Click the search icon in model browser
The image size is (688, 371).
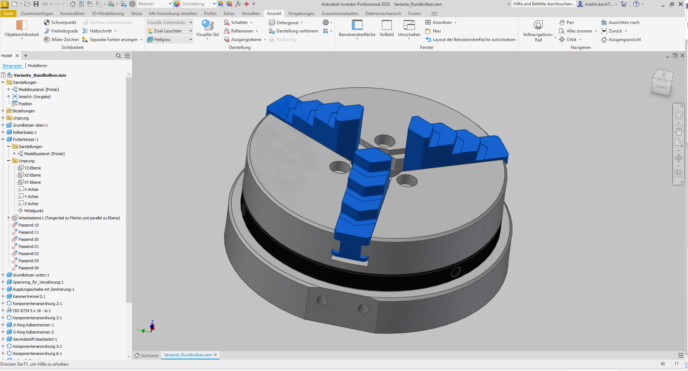pos(118,56)
